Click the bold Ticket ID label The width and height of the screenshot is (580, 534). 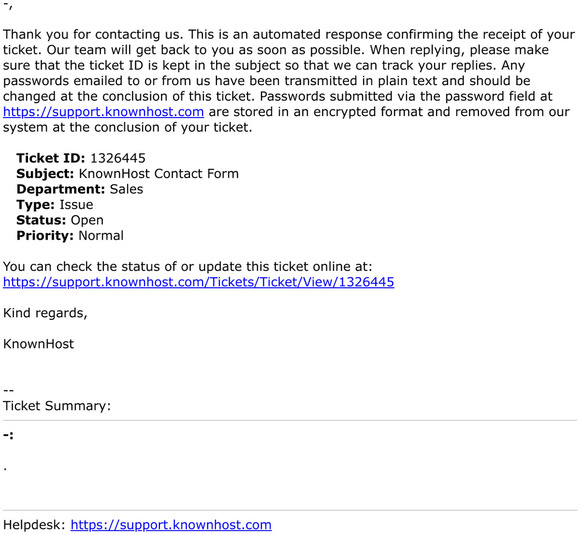click(x=51, y=158)
